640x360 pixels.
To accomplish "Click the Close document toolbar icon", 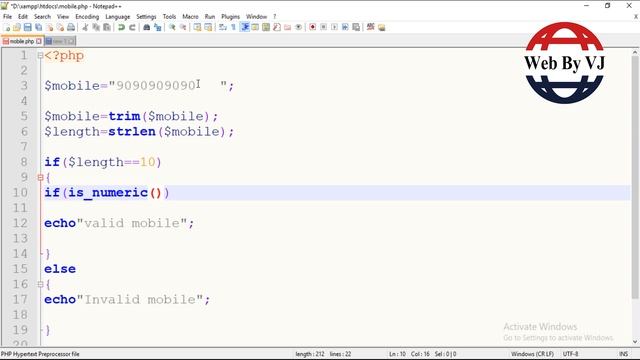I will (x=49, y=27).
